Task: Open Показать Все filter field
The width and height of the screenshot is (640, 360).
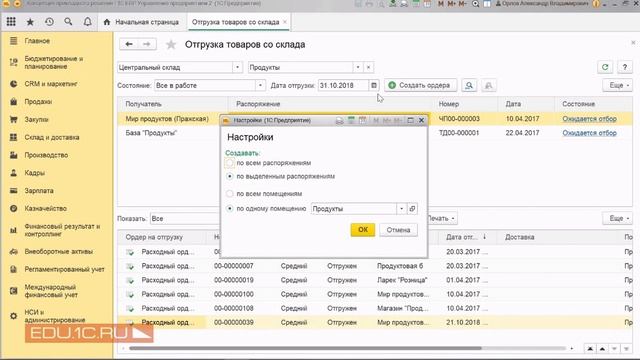Action: pyautogui.click(x=185, y=219)
